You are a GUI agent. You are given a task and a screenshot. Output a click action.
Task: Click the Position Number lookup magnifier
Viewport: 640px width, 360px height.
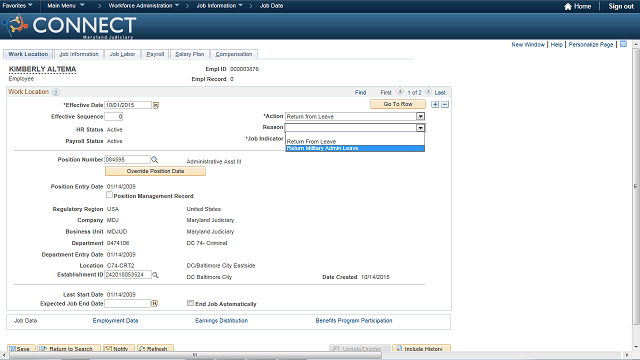(x=155, y=160)
